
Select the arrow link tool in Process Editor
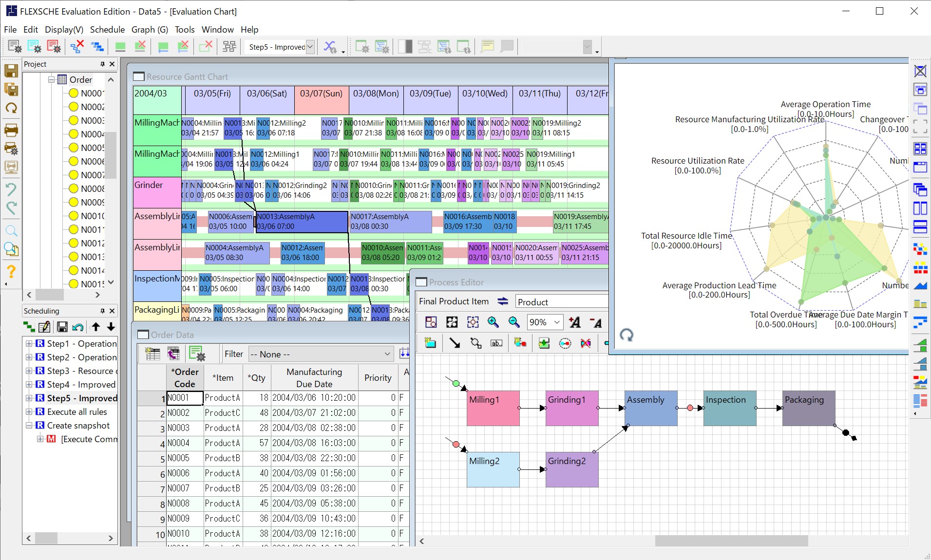point(455,343)
